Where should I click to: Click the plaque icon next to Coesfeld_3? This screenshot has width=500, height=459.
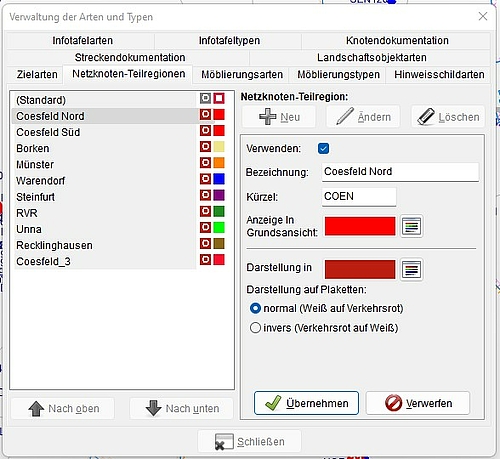[x=205, y=260]
